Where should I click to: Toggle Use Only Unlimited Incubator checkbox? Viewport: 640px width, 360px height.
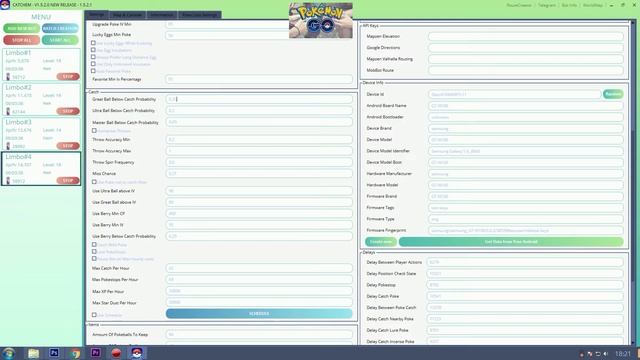pyautogui.click(x=93, y=64)
